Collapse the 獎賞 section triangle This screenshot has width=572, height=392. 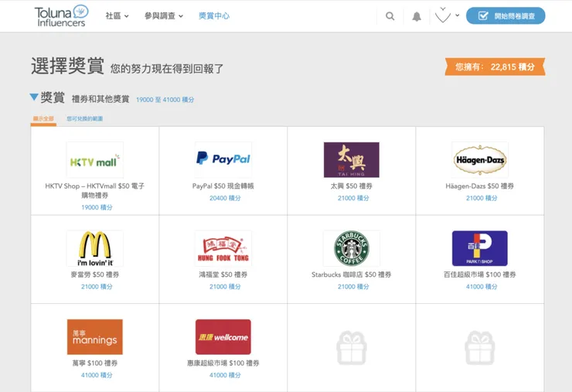coord(34,97)
